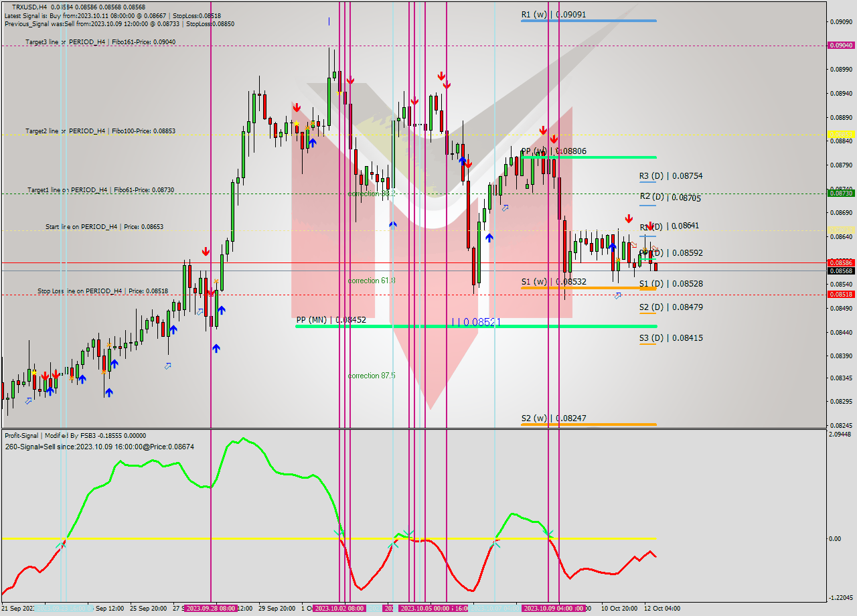
Task: Click the '12 Oct 04:00' time axis label
Action: pos(662,609)
